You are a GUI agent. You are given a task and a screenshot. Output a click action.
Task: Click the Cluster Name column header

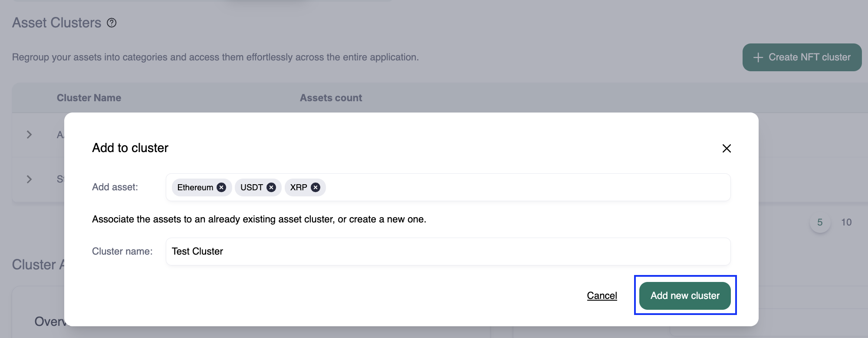point(89,98)
